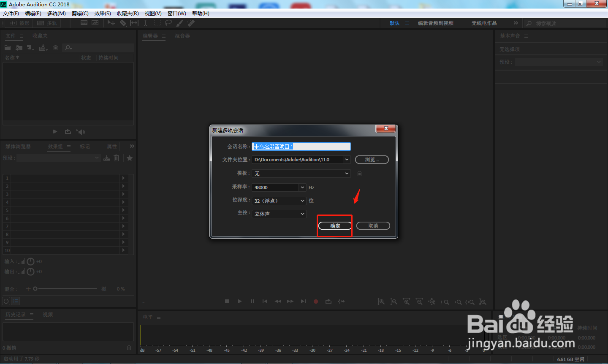The width and height of the screenshot is (608, 364).
Task: Open the sample rate 48000 dropdown
Action: coord(302,187)
